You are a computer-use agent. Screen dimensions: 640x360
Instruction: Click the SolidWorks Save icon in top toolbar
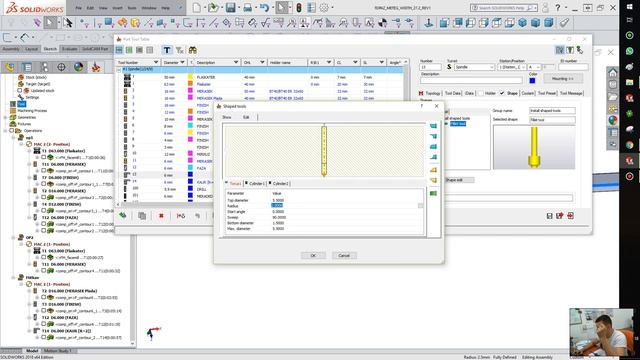pyautogui.click(x=231, y=7)
